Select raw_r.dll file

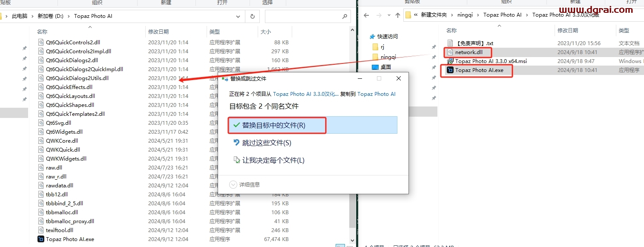point(56,176)
